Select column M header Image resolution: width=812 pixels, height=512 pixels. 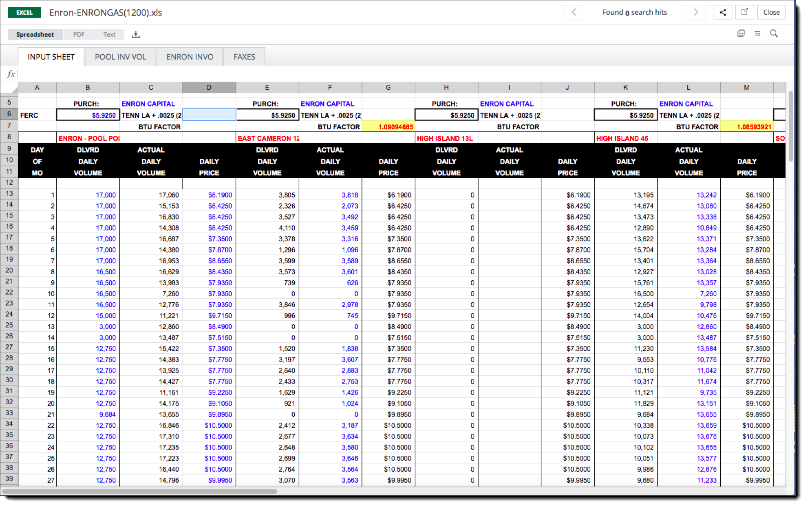[747, 87]
